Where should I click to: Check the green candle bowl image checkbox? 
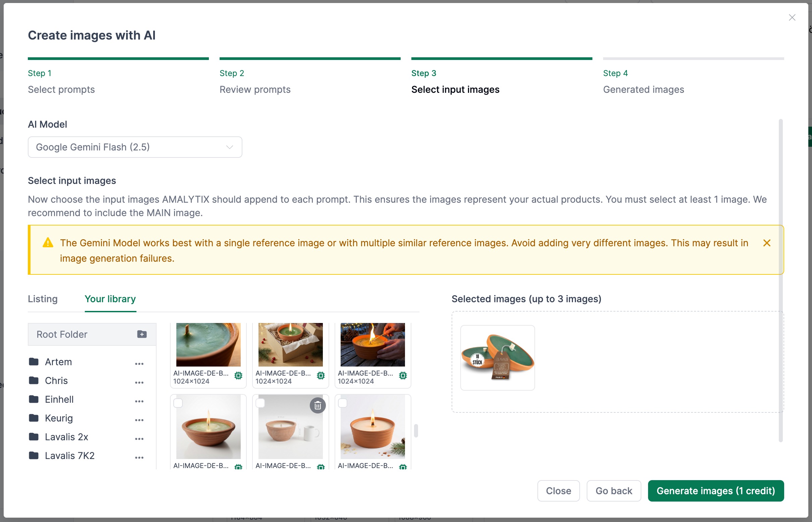click(178, 403)
